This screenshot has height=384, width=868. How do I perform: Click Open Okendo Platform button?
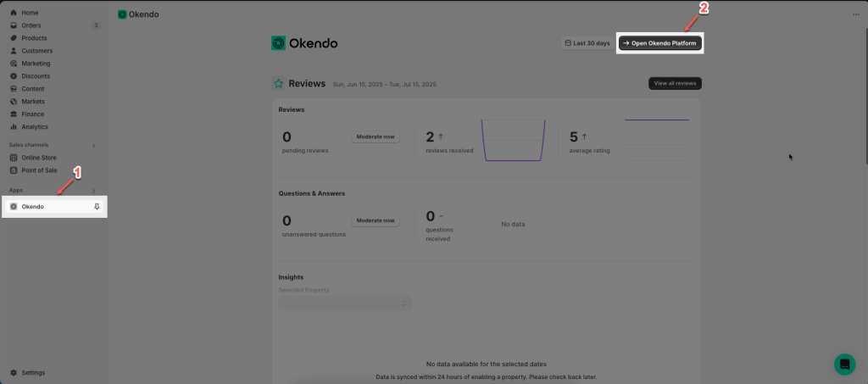659,43
